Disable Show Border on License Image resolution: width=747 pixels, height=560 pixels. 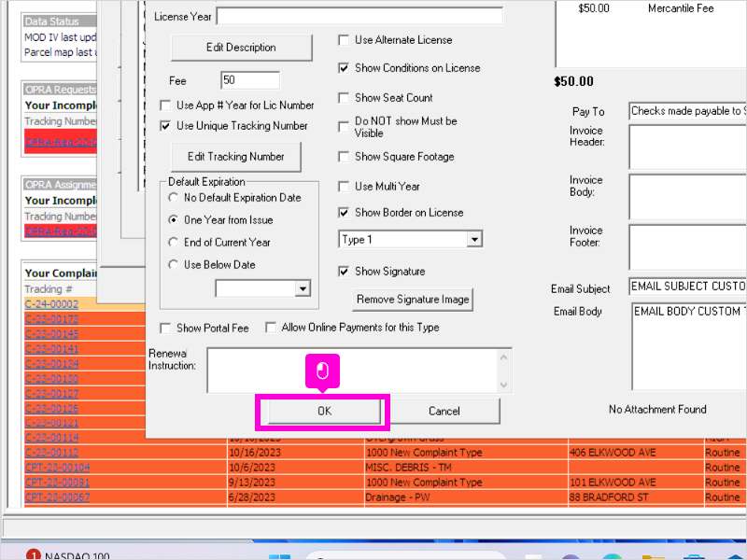(344, 213)
